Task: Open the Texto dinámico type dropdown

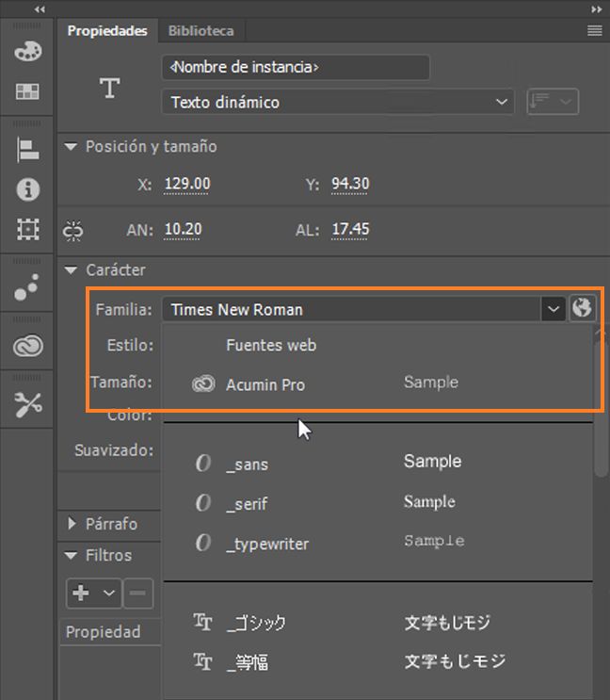Action: (x=338, y=102)
